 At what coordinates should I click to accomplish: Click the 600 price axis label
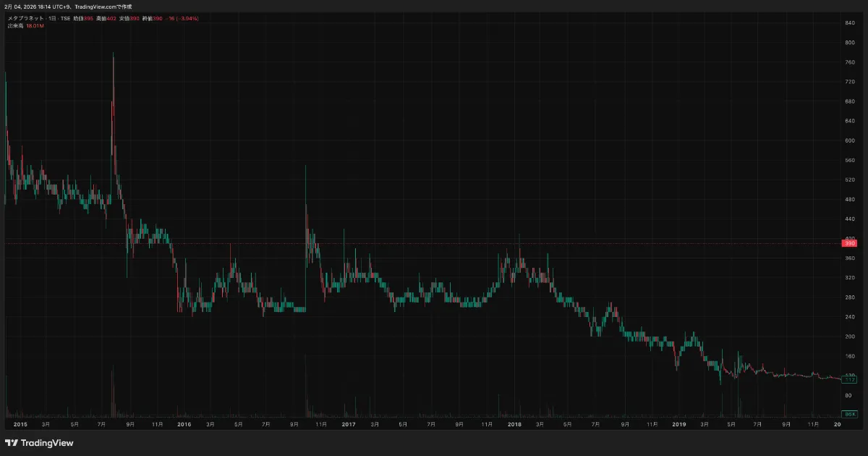[851, 140]
